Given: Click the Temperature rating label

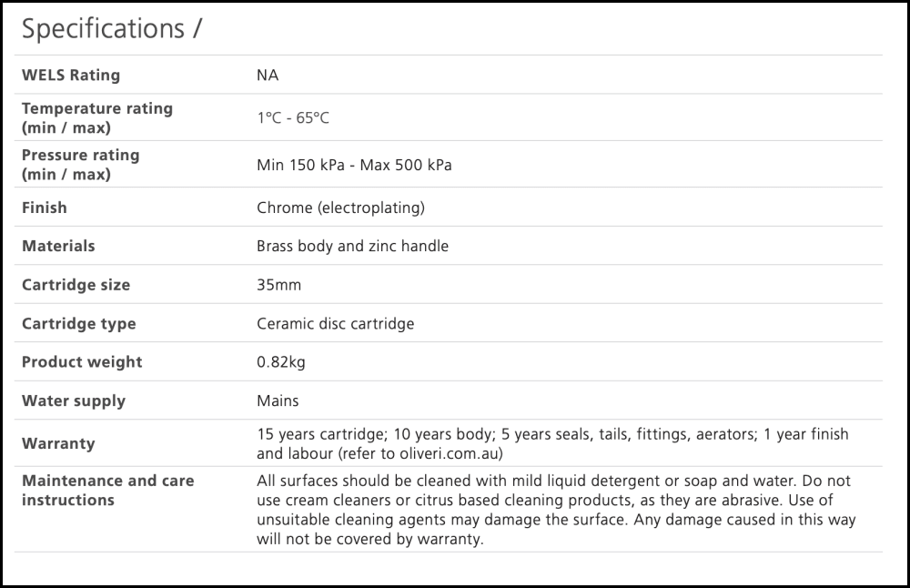Looking at the screenshot, I should tap(96, 117).
